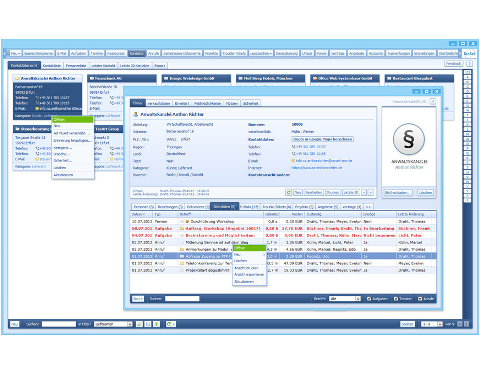Click the green refresh icon in bottom main toolbar
Image resolution: width=480 pixels, height=368 pixels.
pos(169,324)
